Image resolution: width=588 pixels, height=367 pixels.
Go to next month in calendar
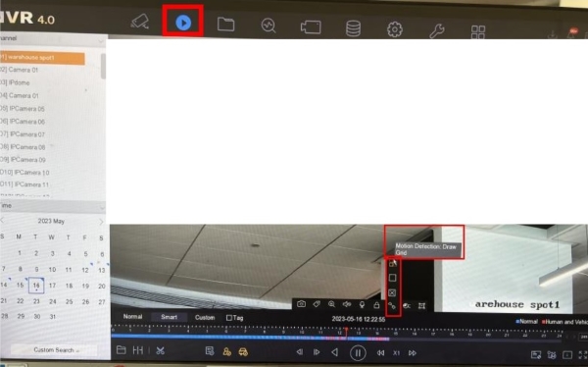101,222
